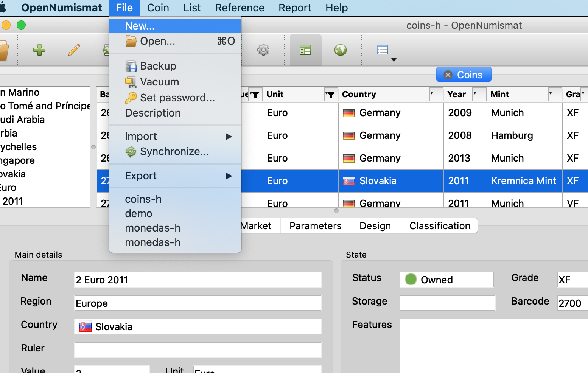Viewport: 588px width, 373px height.
Task: Open the List menu
Action: pos(192,8)
